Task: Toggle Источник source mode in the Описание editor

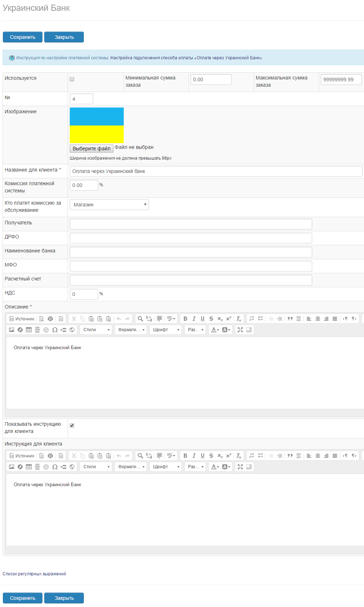Action: click(x=22, y=319)
